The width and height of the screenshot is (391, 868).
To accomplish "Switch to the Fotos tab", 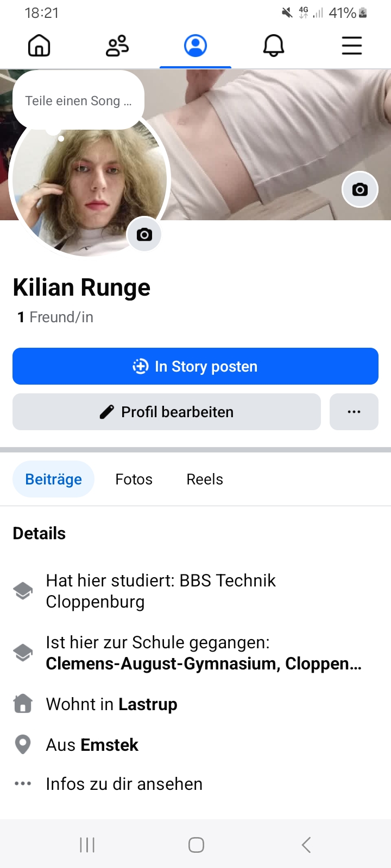I will pyautogui.click(x=134, y=480).
